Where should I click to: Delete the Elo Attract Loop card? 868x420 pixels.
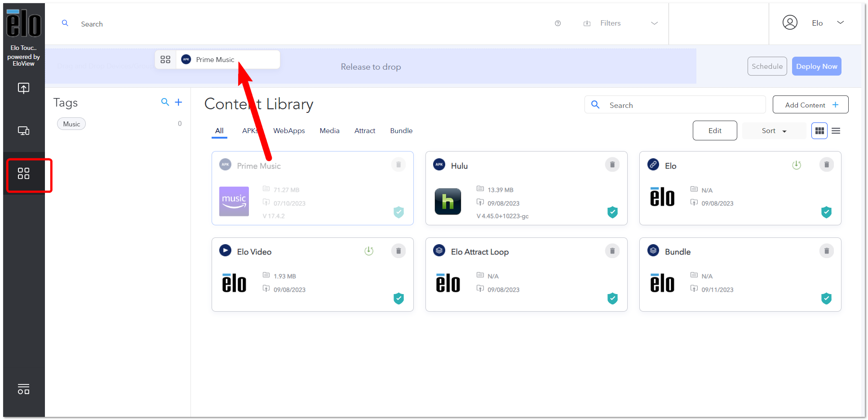(x=612, y=251)
